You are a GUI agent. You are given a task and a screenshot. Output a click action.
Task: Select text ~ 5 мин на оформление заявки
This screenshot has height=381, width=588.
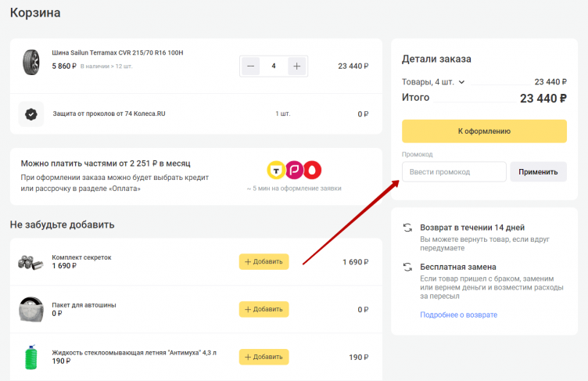click(x=294, y=189)
